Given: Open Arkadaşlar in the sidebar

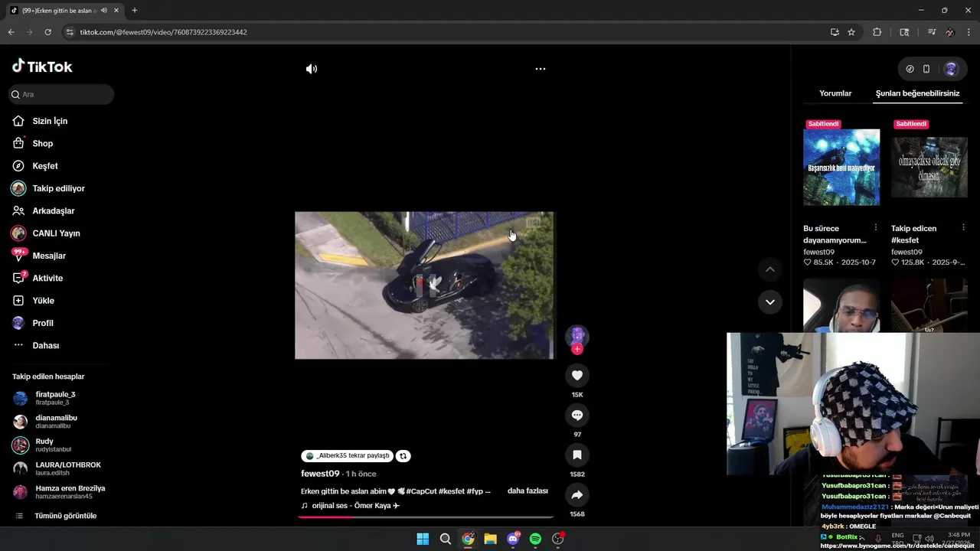Looking at the screenshot, I should coord(53,210).
